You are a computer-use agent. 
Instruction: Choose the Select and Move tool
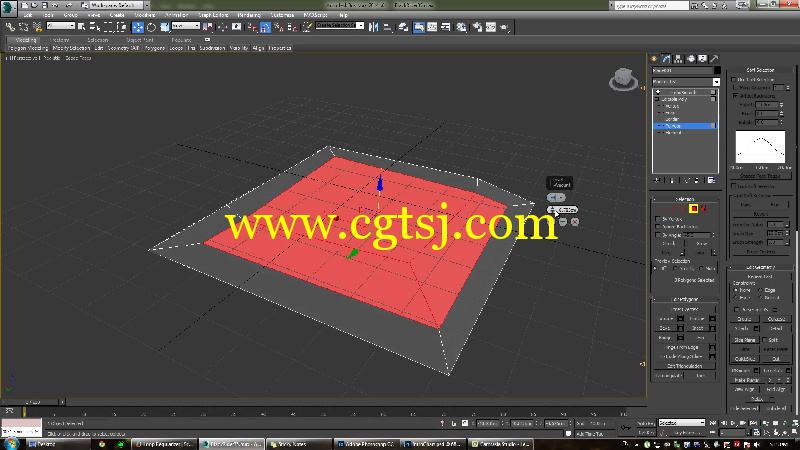pyautogui.click(x=137, y=27)
